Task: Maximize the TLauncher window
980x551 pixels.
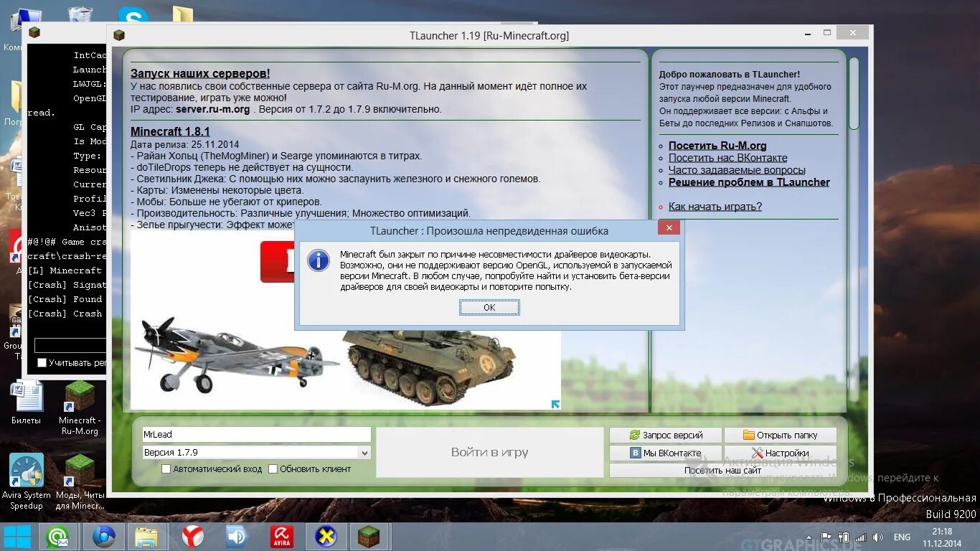Action: click(827, 33)
